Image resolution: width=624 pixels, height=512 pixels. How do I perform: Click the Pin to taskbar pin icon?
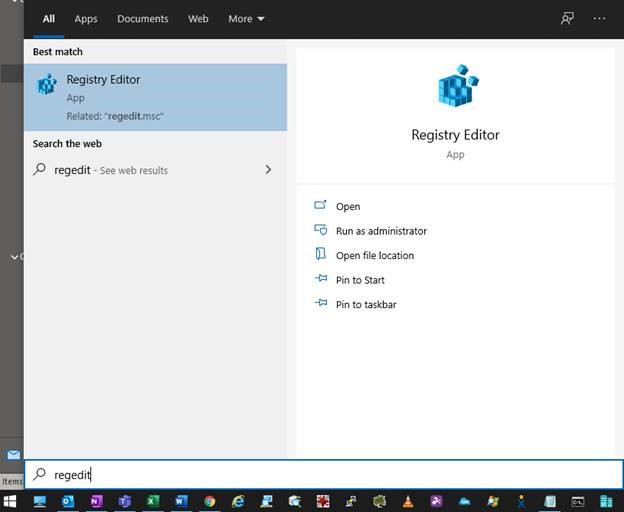[x=321, y=303]
